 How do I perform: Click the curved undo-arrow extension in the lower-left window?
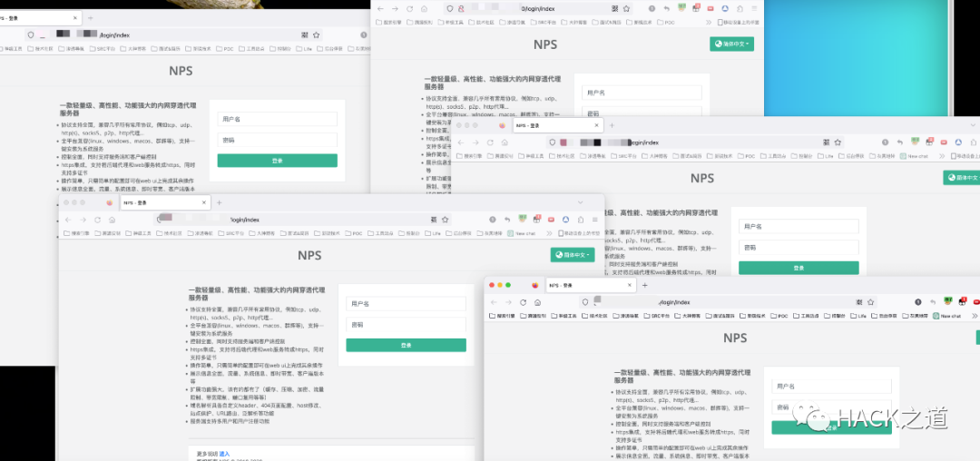[507, 220]
